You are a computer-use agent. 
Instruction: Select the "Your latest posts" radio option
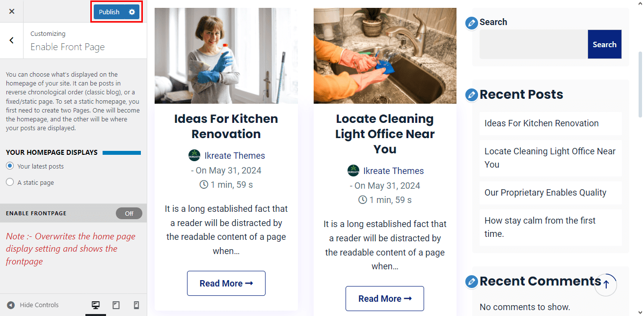point(10,166)
